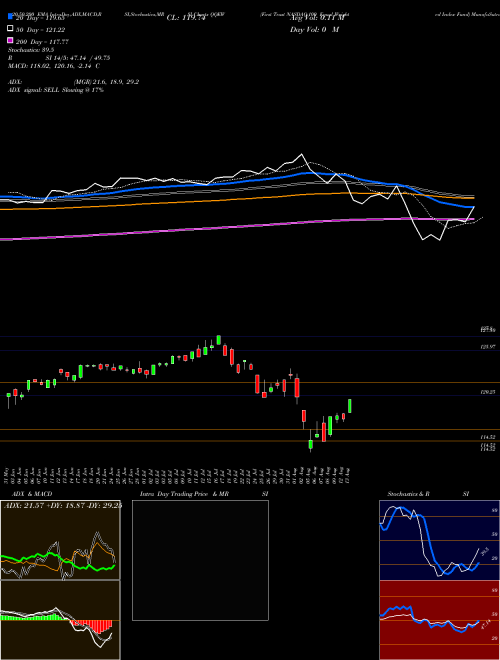Click the 123.97 price axis label
500x660 pixels.
coord(488,347)
